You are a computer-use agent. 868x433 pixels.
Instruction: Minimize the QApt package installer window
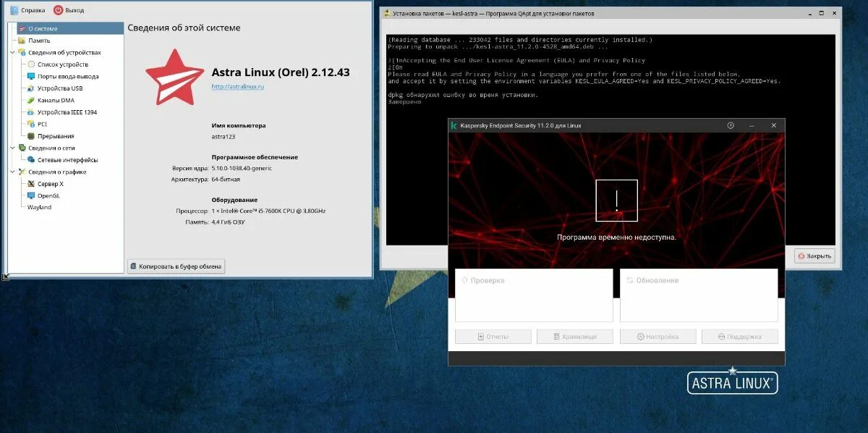[x=811, y=12]
